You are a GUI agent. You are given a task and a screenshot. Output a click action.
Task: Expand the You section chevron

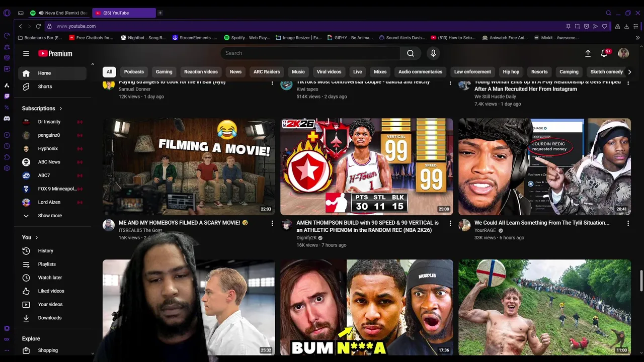tap(37, 237)
